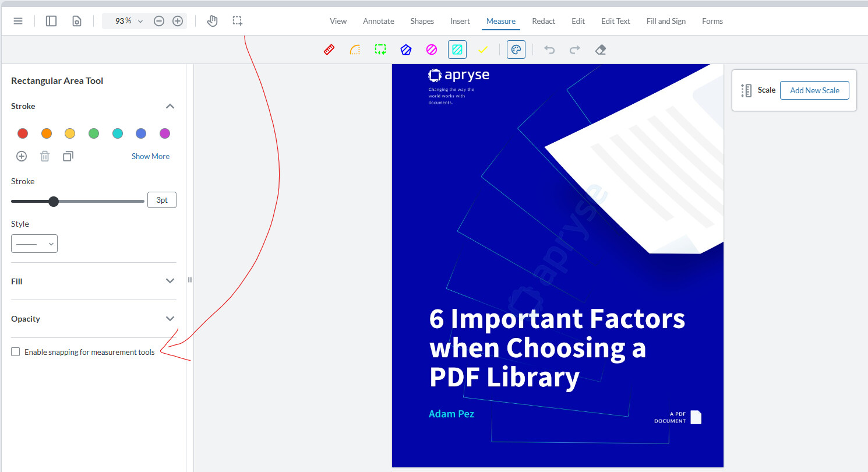The width and height of the screenshot is (868, 472).
Task: Select the magenta ellipse measurement tool
Action: 432,50
